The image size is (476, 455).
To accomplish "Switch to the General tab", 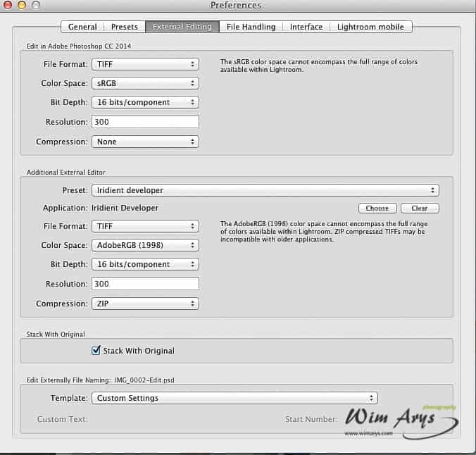I will [82, 27].
